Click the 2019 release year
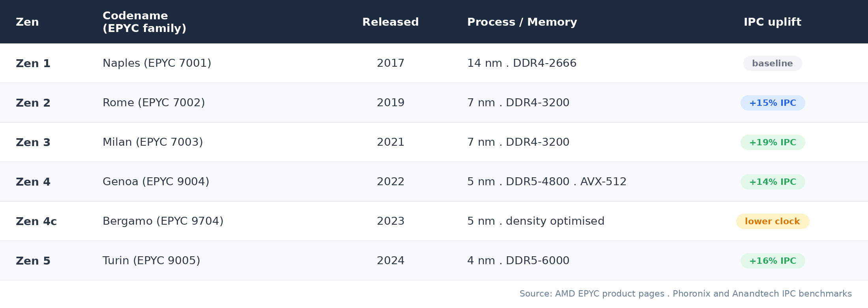Viewport: 868px width, 308px height. pyautogui.click(x=391, y=103)
